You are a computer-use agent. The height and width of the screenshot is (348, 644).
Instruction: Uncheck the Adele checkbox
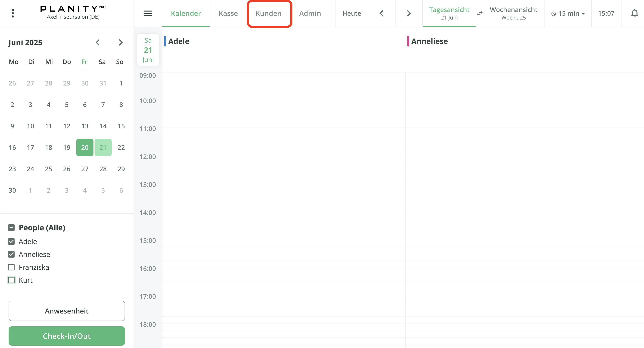(x=12, y=241)
